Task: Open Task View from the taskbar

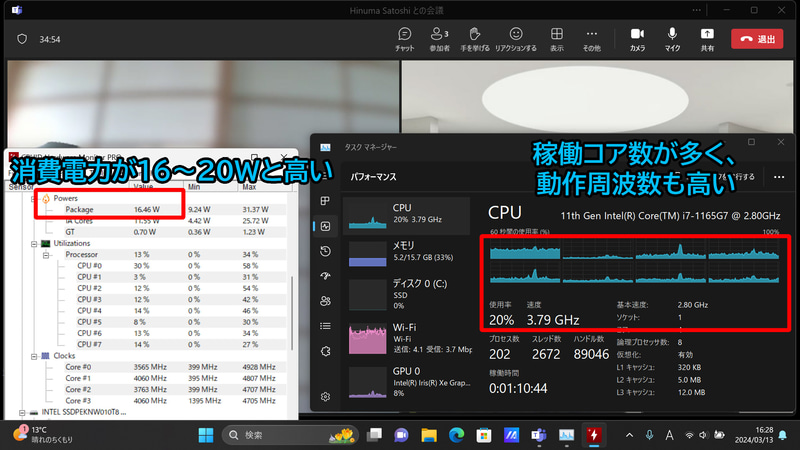Action: tap(374, 435)
